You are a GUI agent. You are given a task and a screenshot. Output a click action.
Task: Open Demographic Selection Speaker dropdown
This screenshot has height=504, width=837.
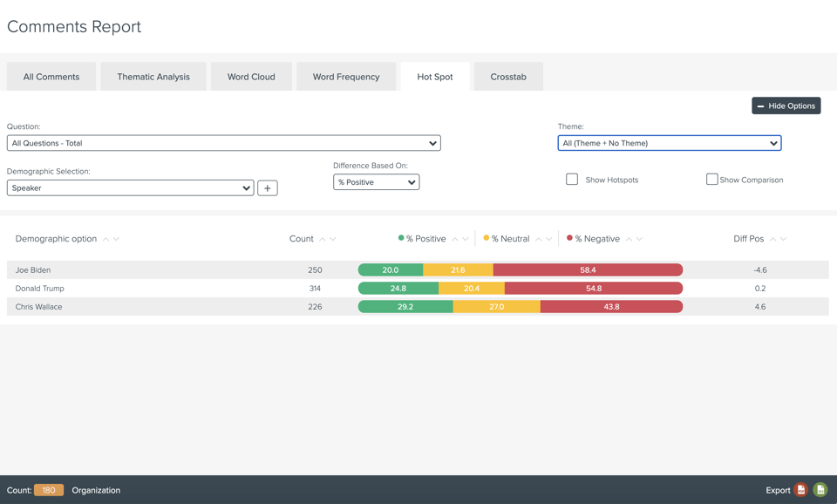(130, 188)
